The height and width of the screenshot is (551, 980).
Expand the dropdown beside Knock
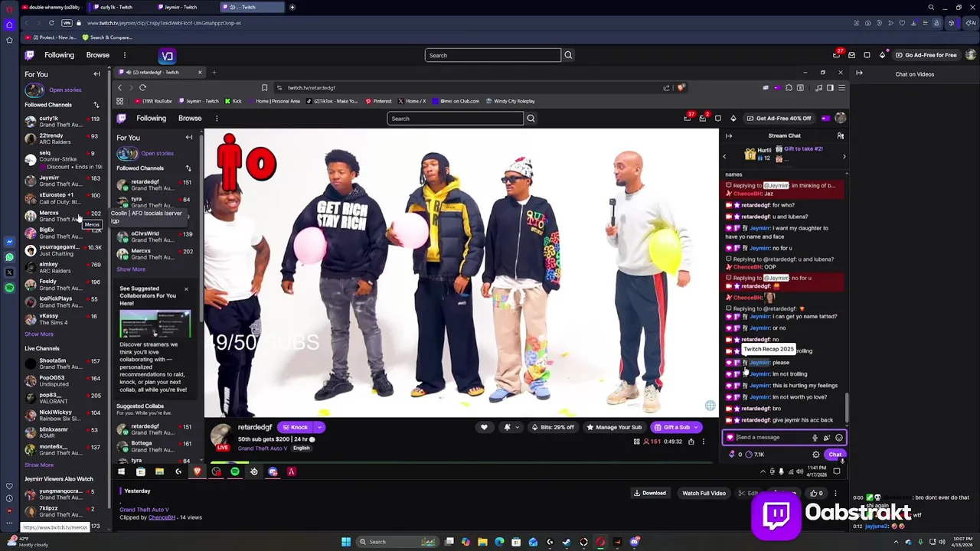(x=318, y=427)
